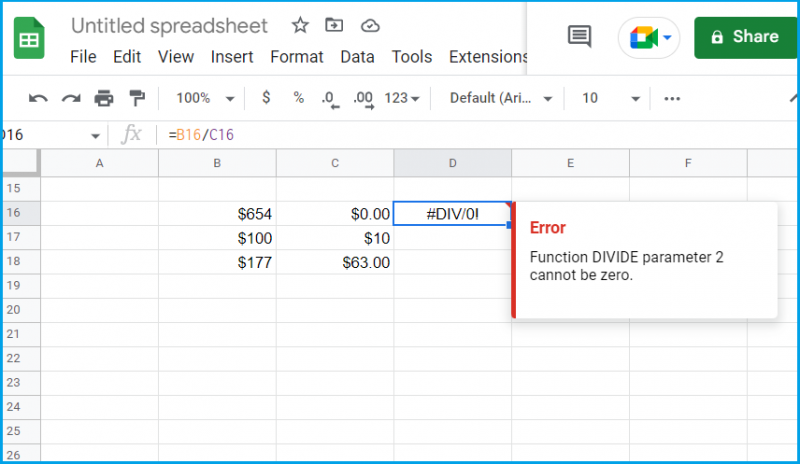The image size is (800, 464).
Task: Click Increase decimal places icon
Action: (x=363, y=99)
